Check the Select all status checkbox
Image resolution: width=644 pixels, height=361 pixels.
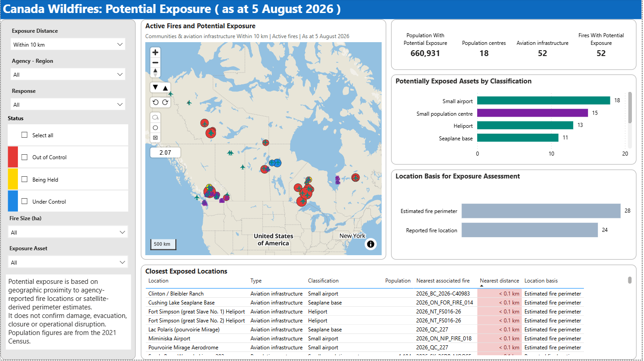(x=25, y=135)
